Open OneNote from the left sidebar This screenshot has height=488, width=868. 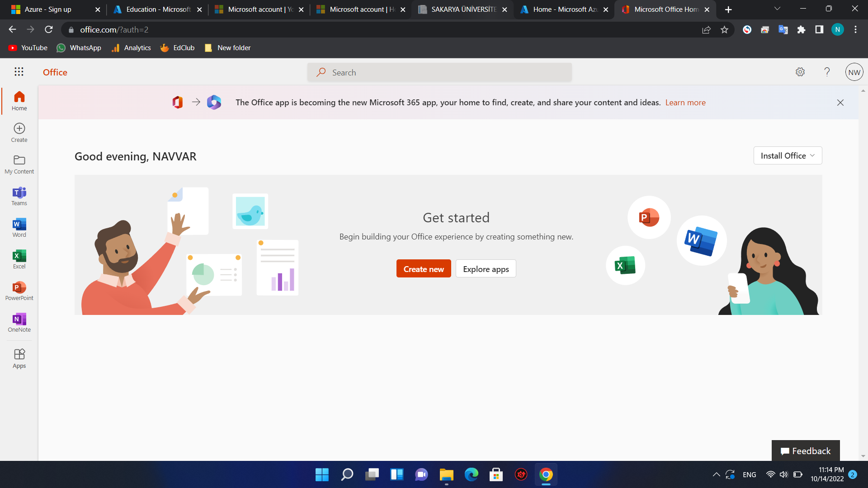[x=19, y=322]
